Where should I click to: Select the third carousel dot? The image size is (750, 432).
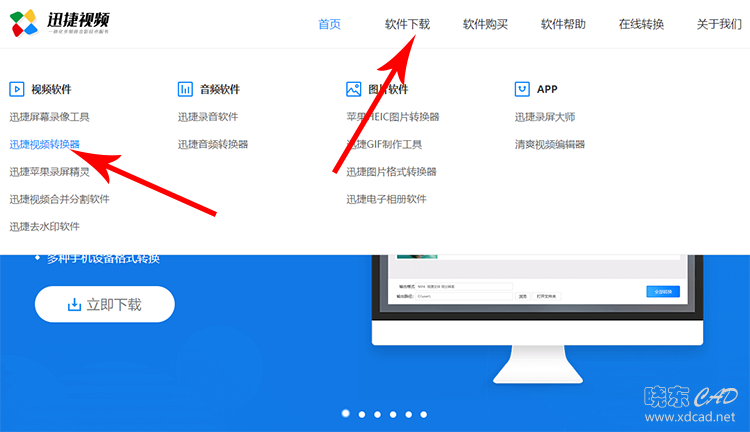point(377,414)
